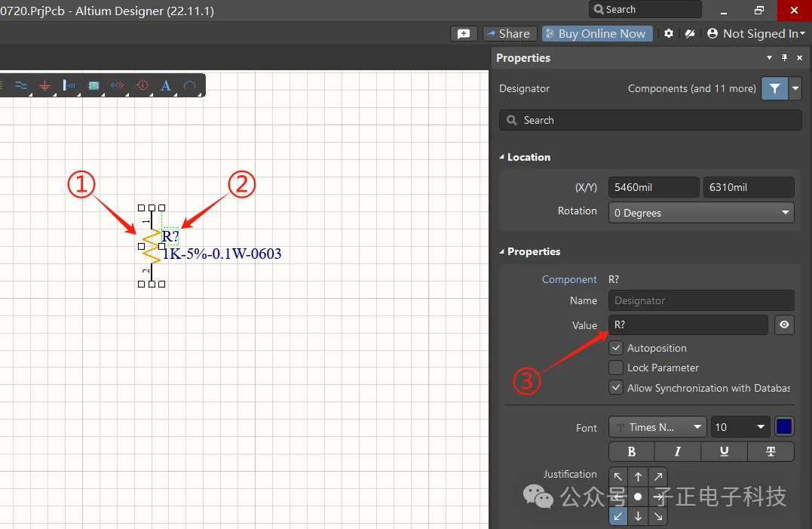The image size is (812, 529).
Task: Click the X location field 5460mil
Action: pyautogui.click(x=654, y=187)
